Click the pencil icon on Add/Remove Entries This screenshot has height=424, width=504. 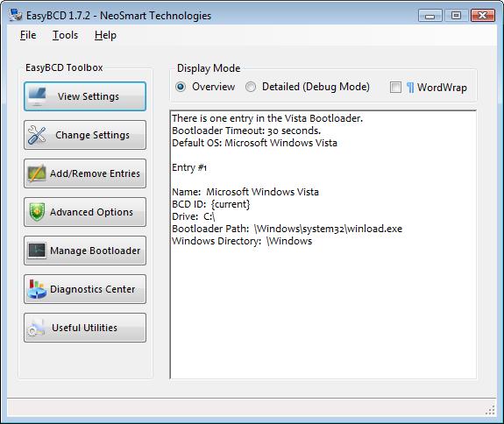37,173
